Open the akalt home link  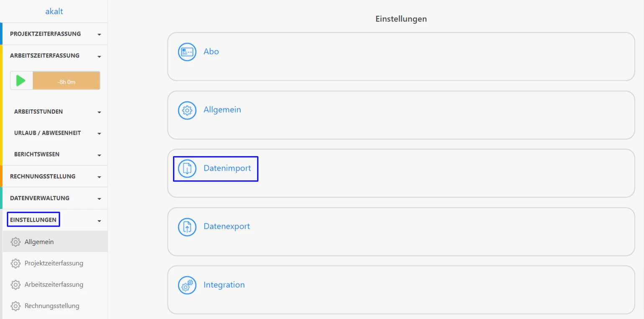click(54, 11)
